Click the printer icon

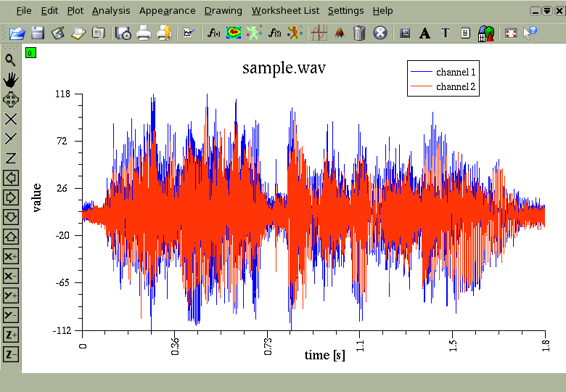(144, 33)
